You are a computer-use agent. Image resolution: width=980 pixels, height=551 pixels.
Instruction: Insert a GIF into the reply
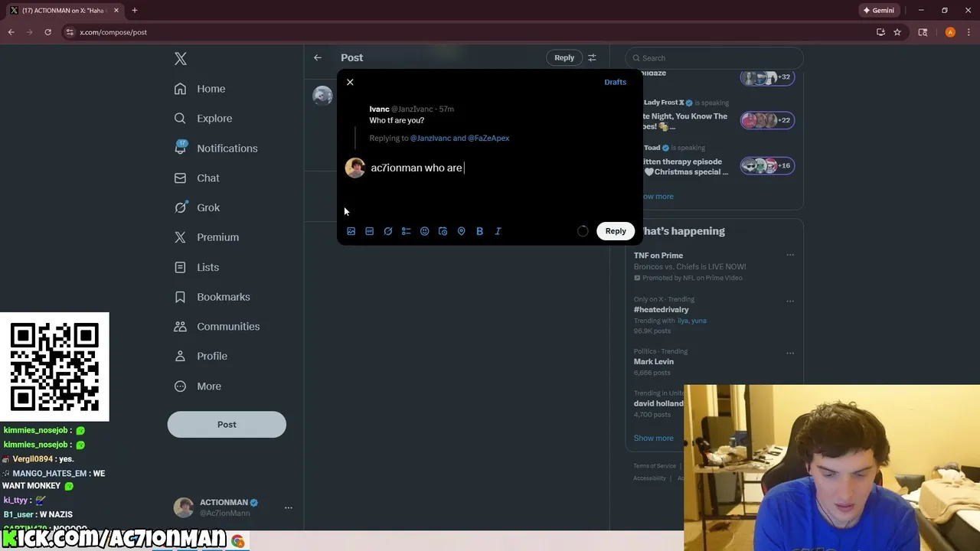coord(369,231)
